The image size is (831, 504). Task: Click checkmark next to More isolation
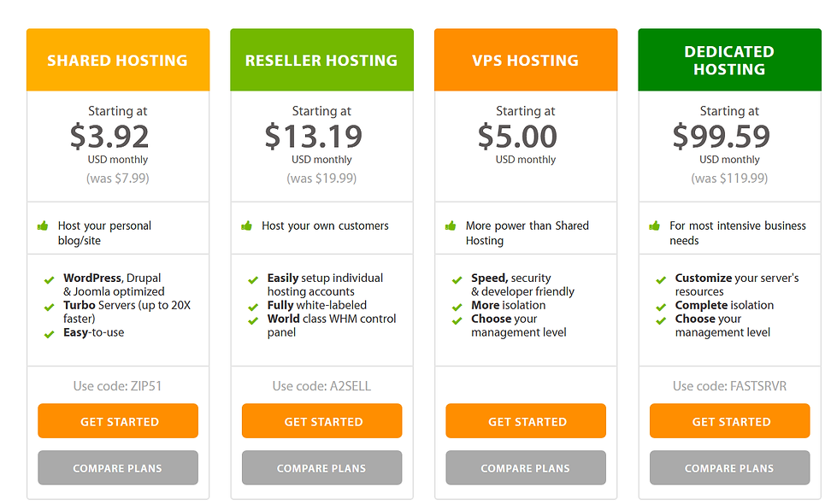[x=457, y=307]
